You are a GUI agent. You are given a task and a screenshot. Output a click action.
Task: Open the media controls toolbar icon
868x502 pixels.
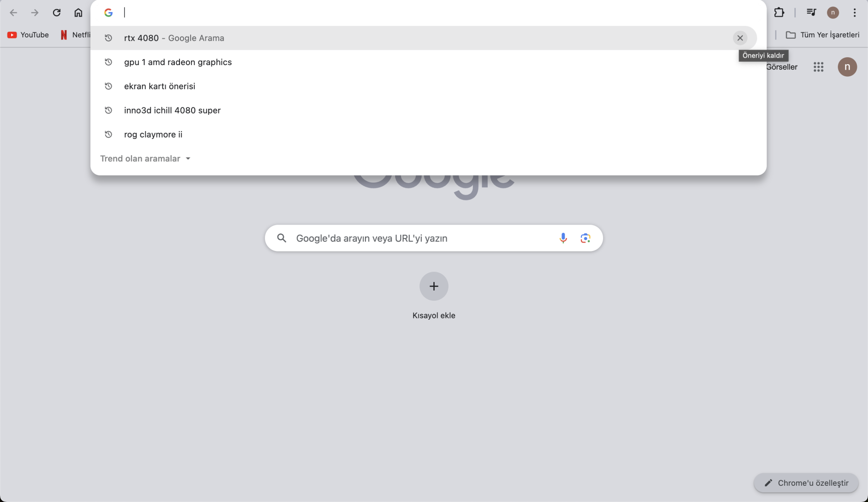tap(811, 13)
